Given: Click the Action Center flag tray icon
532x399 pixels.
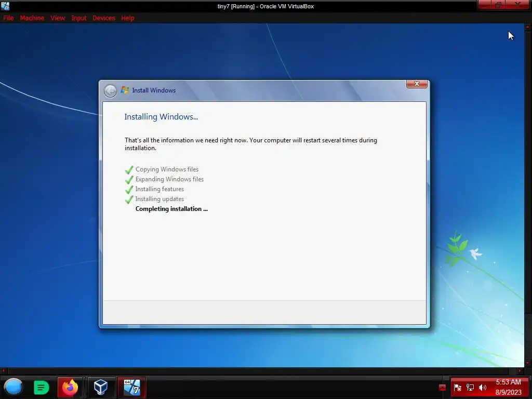Looking at the screenshot, I should coord(457,388).
